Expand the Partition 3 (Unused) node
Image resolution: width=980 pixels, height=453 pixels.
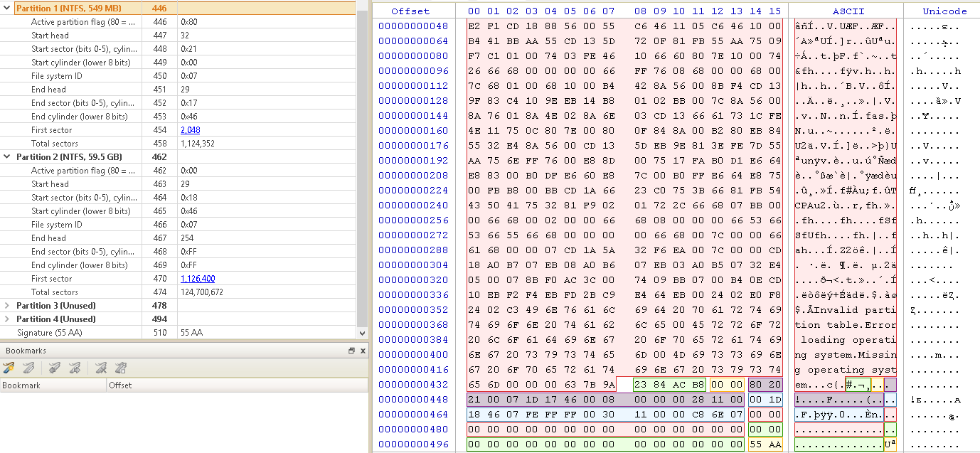(7, 306)
